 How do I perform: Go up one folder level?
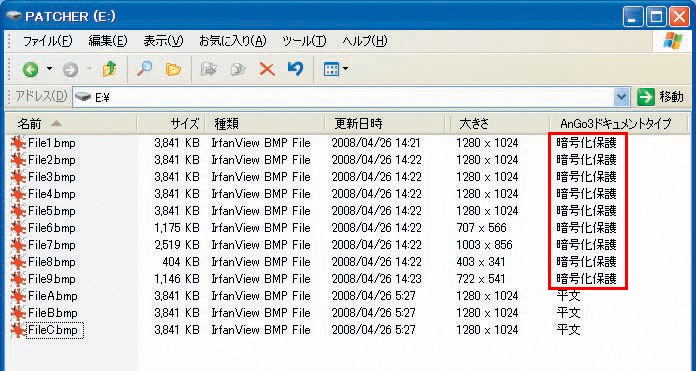click(109, 69)
